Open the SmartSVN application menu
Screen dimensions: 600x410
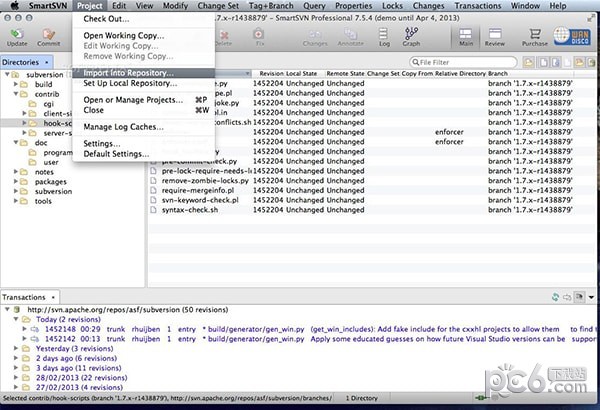tap(48, 6)
